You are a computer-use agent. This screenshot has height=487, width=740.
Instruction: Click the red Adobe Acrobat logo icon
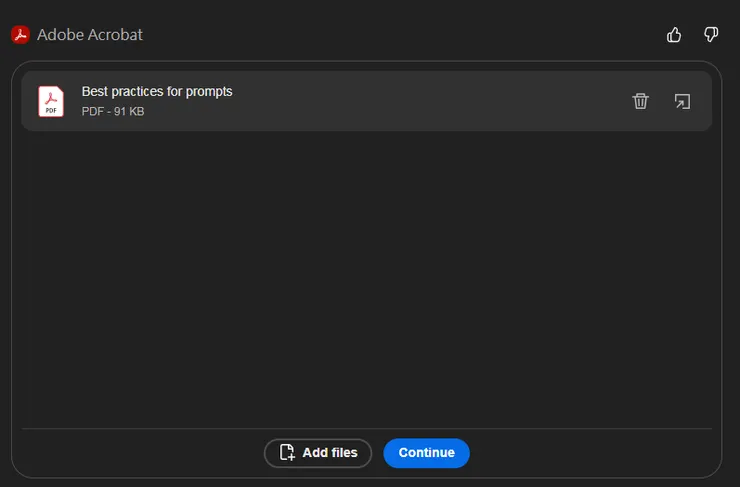[20, 35]
